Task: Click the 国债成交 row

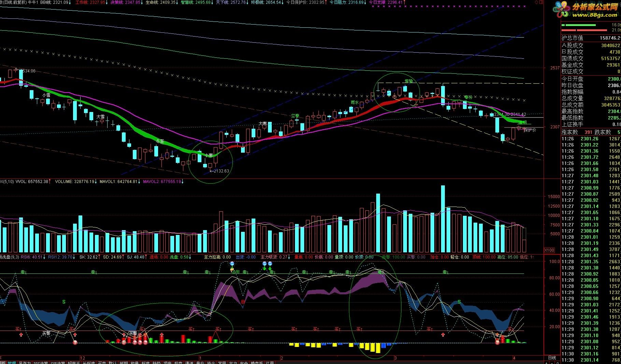Action: (591, 58)
